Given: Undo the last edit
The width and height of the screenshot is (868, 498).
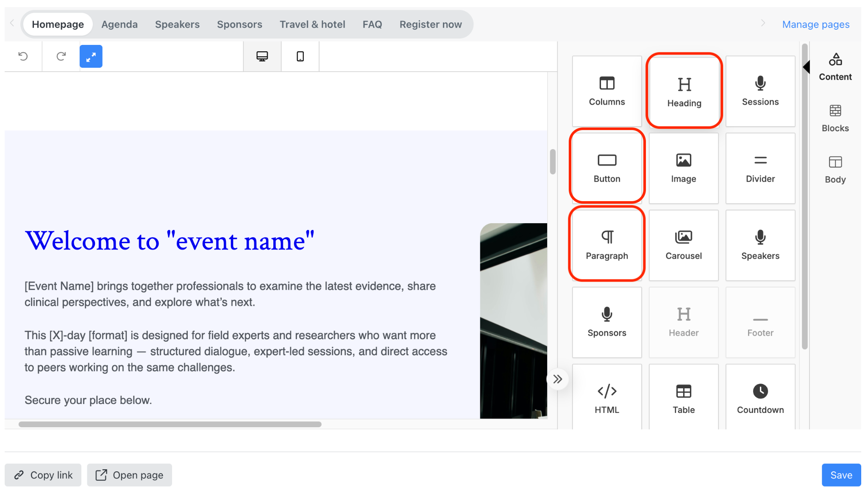Looking at the screenshot, I should [x=23, y=56].
